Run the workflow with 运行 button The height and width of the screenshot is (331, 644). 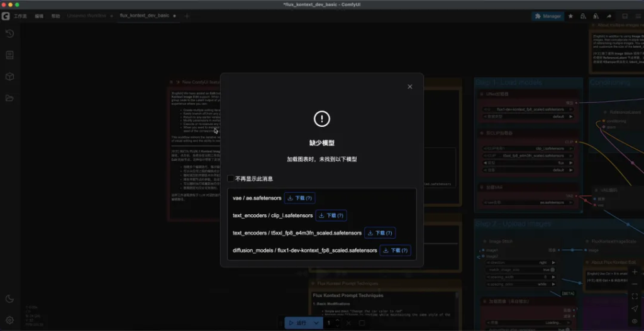click(x=297, y=323)
